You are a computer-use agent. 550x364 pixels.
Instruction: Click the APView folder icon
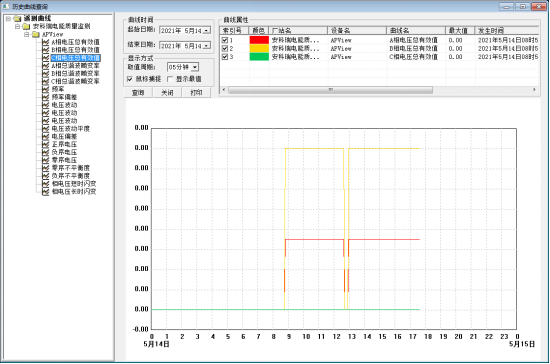35,34
